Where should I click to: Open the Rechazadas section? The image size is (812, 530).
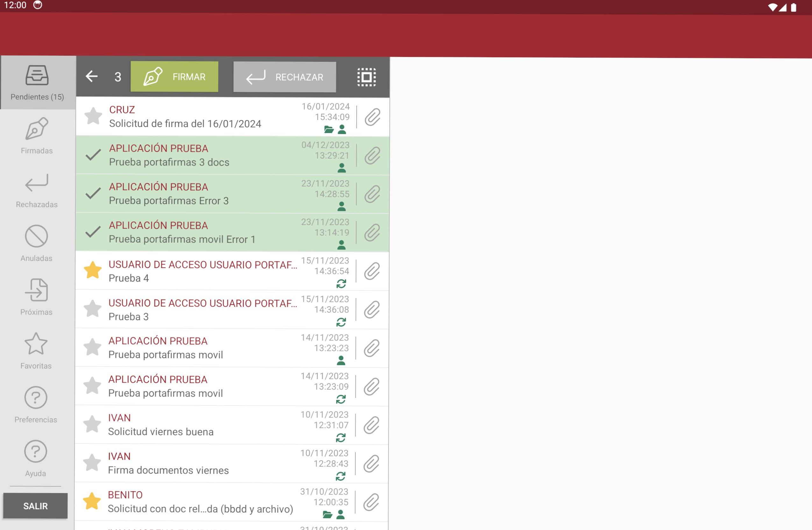(37, 190)
